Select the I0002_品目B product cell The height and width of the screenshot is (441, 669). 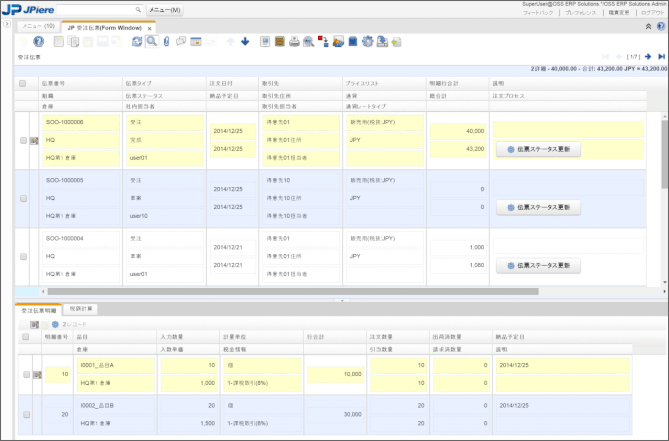coord(116,406)
